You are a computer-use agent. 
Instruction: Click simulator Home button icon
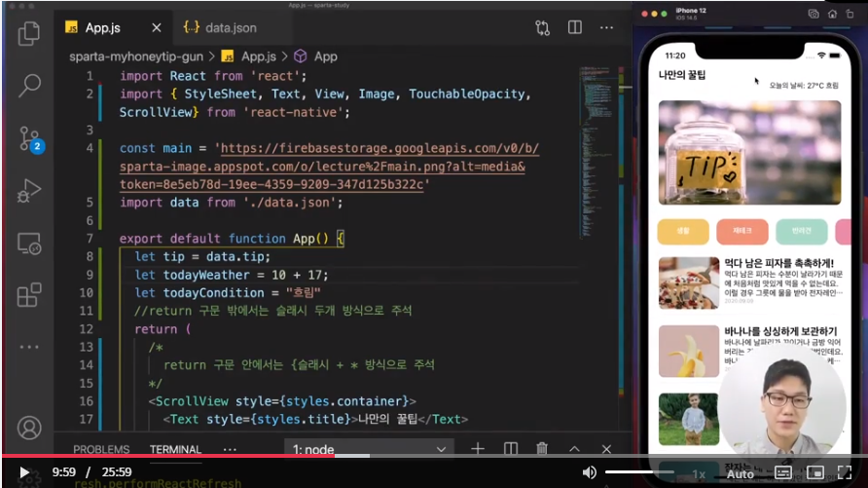(x=832, y=14)
